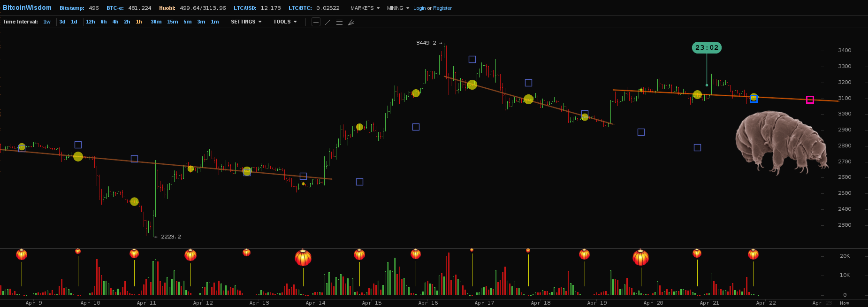Open the BitcoinWisdom home logo link

pyautogui.click(x=27, y=8)
